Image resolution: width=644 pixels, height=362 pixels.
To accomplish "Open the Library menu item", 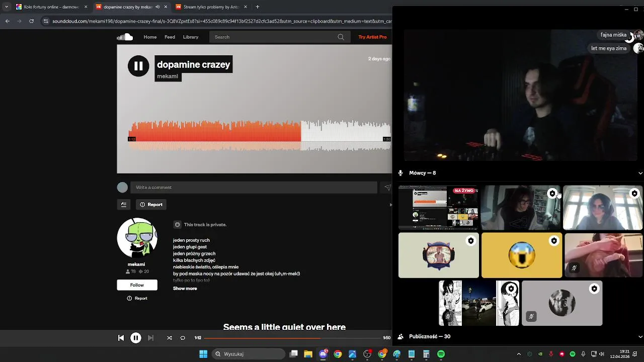I will pos(191,37).
